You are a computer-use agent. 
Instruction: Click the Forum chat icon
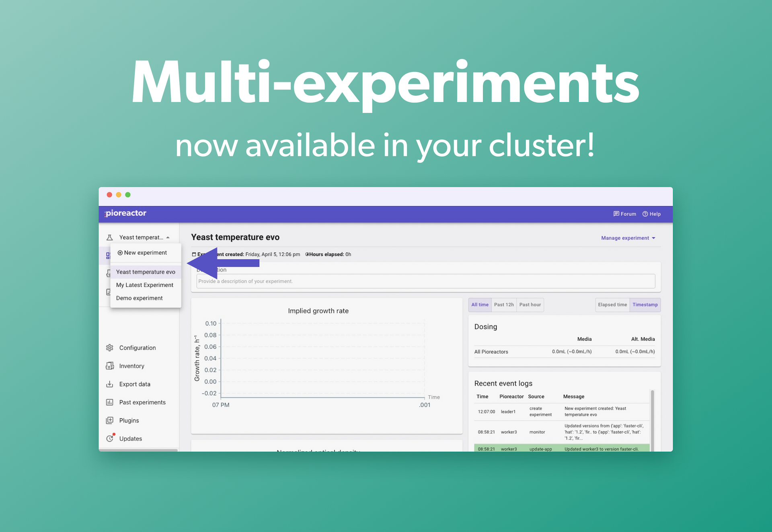click(x=616, y=214)
